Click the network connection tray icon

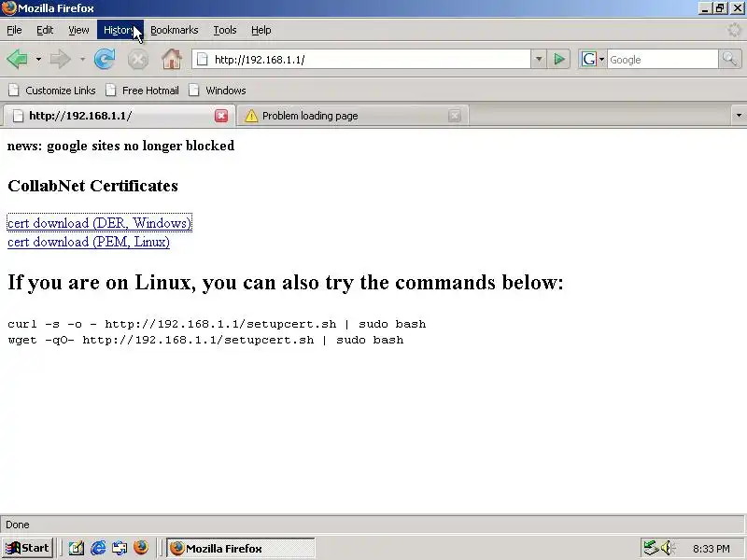click(x=650, y=548)
